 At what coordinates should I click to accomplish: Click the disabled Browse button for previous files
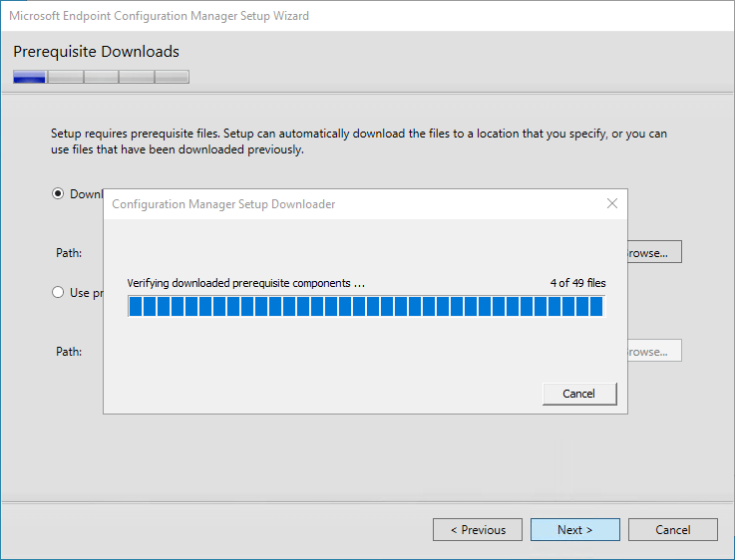tap(654, 351)
